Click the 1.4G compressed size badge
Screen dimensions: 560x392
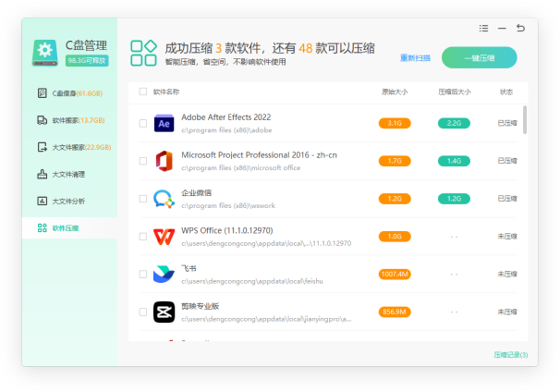pyautogui.click(x=454, y=161)
